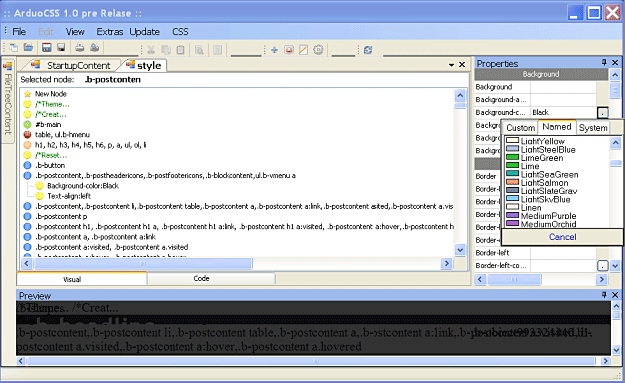
Task: Pin the Preview panel
Action: coord(604,295)
